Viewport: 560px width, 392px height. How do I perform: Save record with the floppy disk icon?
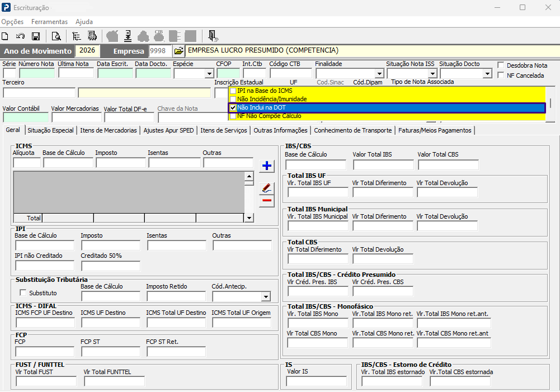click(36, 36)
